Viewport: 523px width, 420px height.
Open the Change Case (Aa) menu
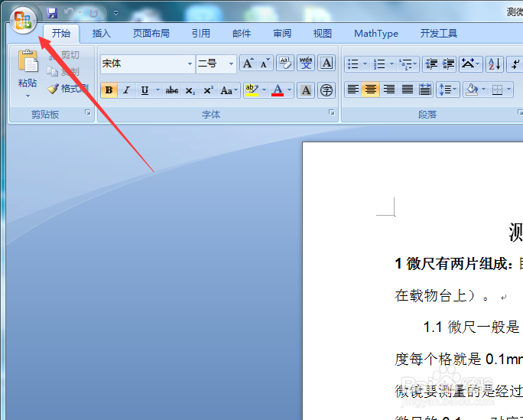(229, 90)
